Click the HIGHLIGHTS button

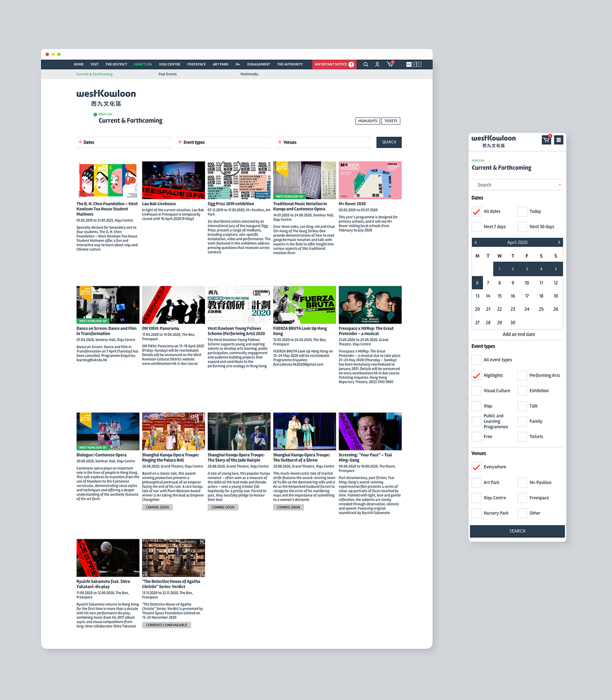(368, 121)
